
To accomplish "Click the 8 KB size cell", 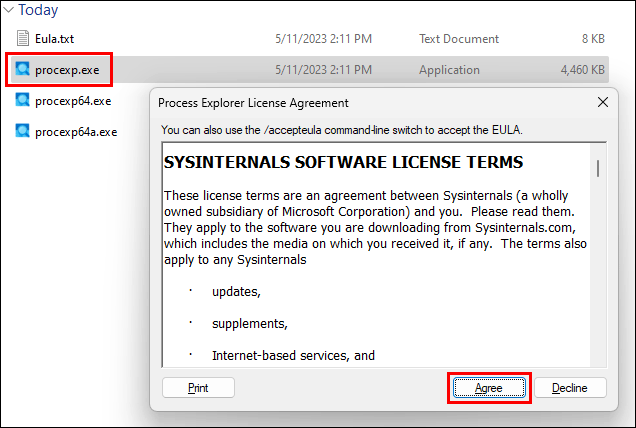I will pos(593,39).
